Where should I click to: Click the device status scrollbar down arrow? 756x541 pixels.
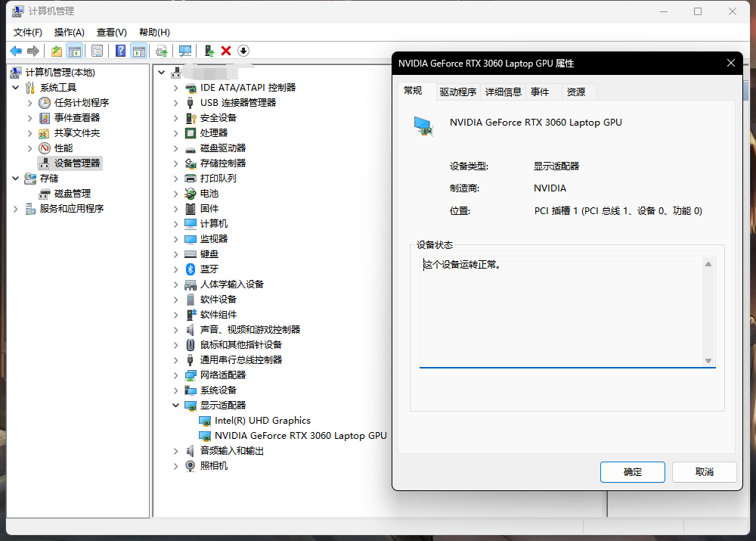tap(708, 361)
